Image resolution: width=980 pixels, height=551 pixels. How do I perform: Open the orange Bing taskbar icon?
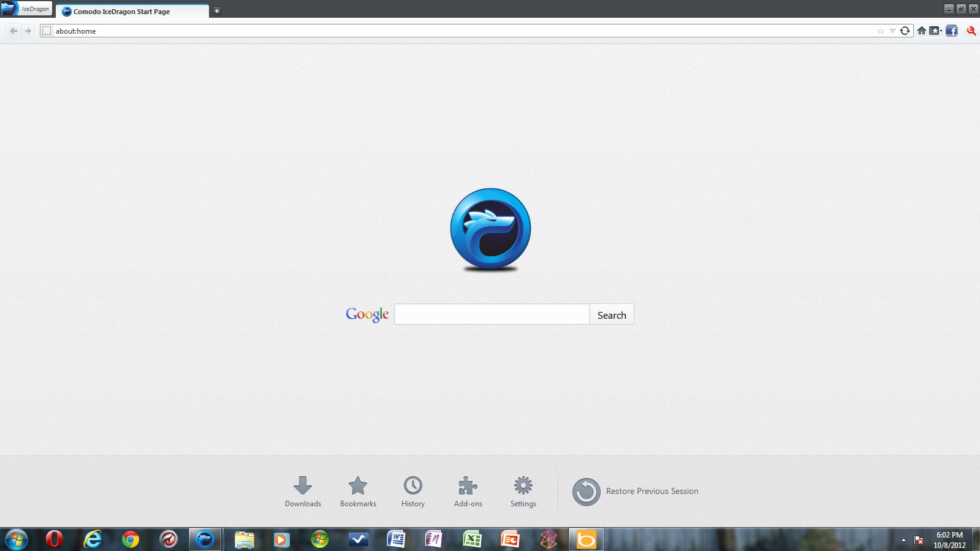pos(587,539)
